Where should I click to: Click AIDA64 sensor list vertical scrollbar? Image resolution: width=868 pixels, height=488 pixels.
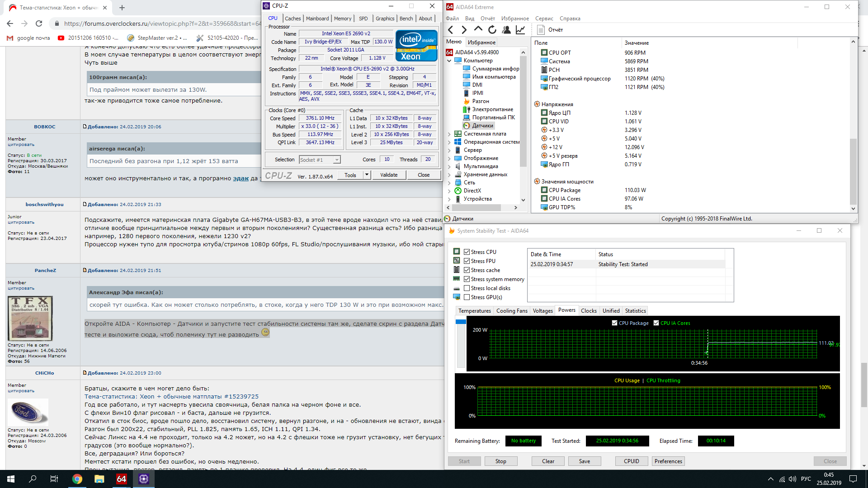click(x=853, y=171)
